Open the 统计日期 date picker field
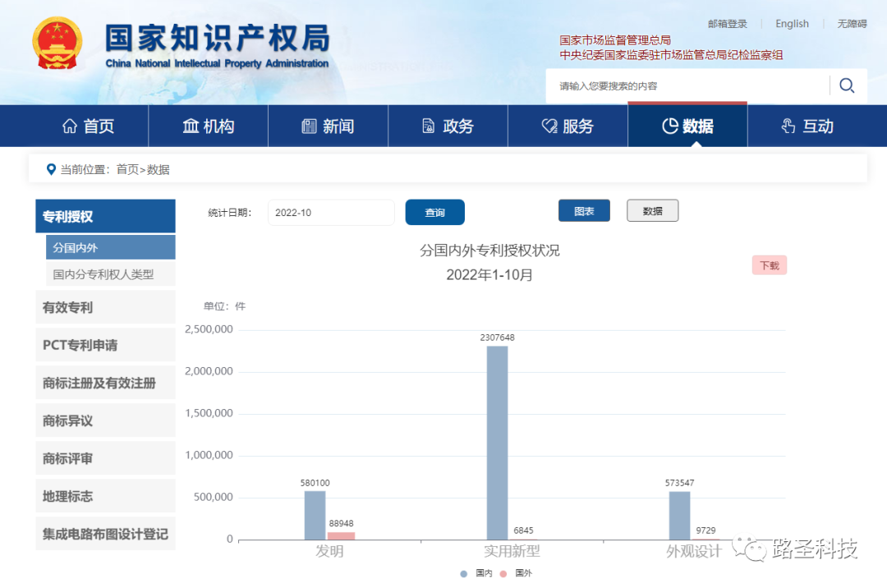 [x=331, y=213]
